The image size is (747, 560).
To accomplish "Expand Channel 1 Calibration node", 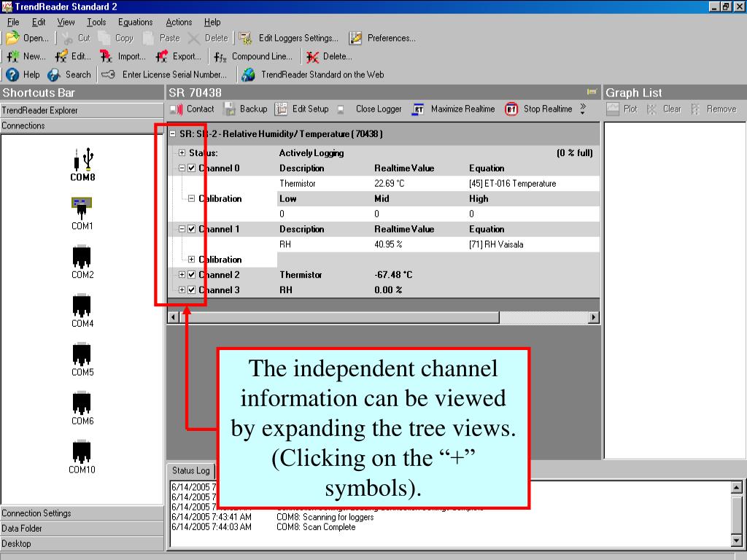I will pyautogui.click(x=192, y=260).
